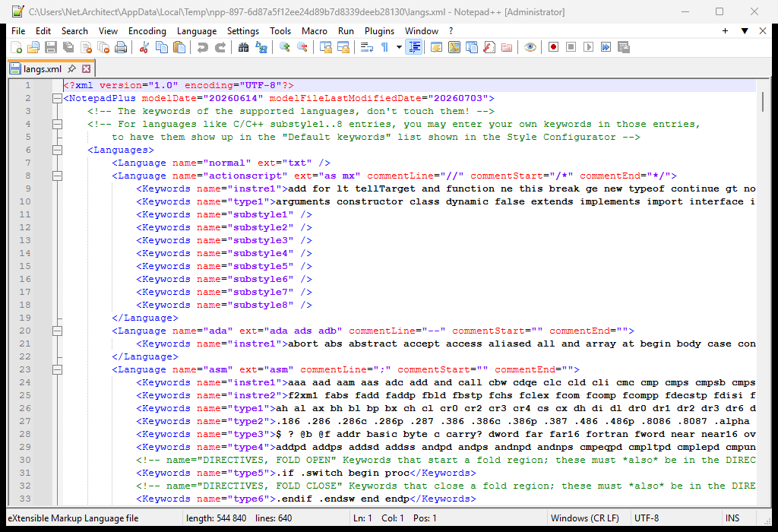
Task: Zoom in using the magnifier plus icon
Action: pyautogui.click(x=284, y=47)
